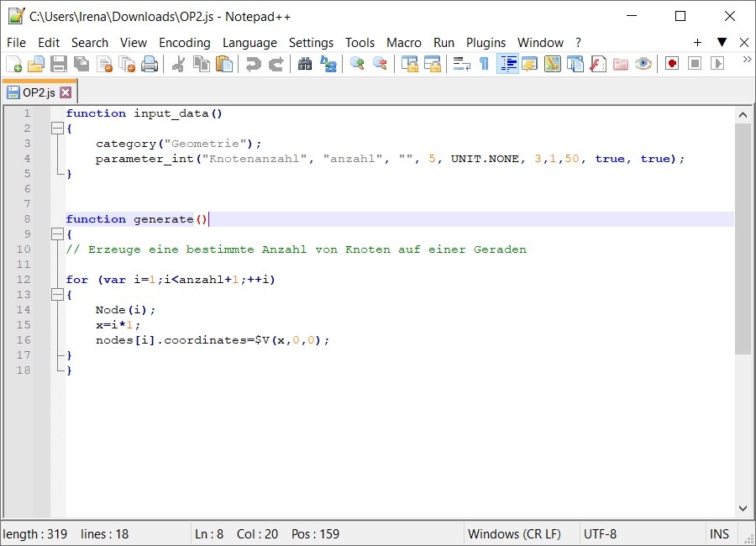Toggle INS insert mode in status bar
This screenshot has height=546, width=756.
click(x=719, y=534)
